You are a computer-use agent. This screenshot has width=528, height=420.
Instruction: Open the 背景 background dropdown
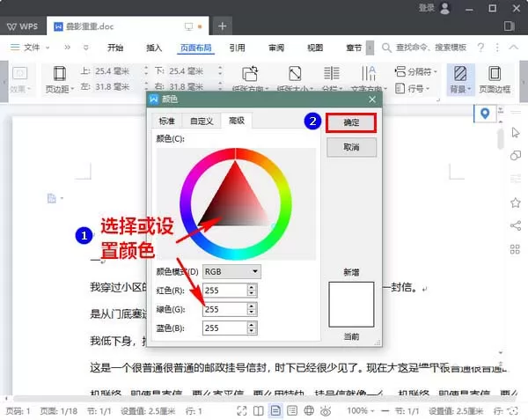460,79
